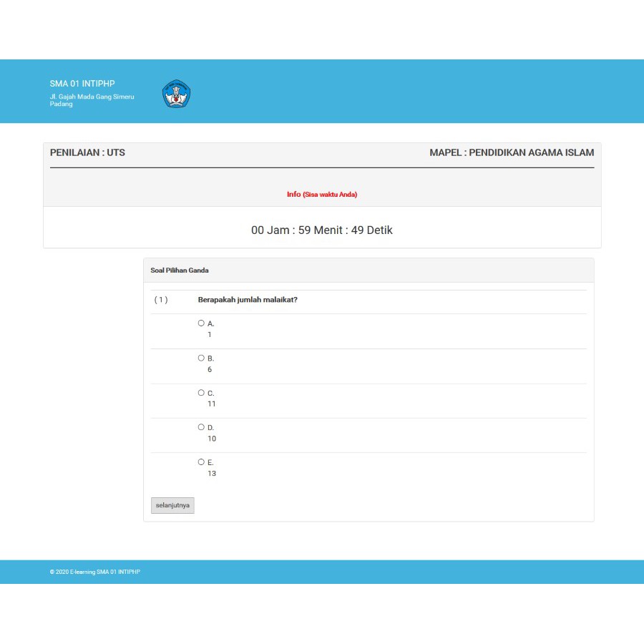Viewport: 644px width, 644px height.
Task: Click the Jl. Gajah Mada address text
Action: pyautogui.click(x=92, y=99)
